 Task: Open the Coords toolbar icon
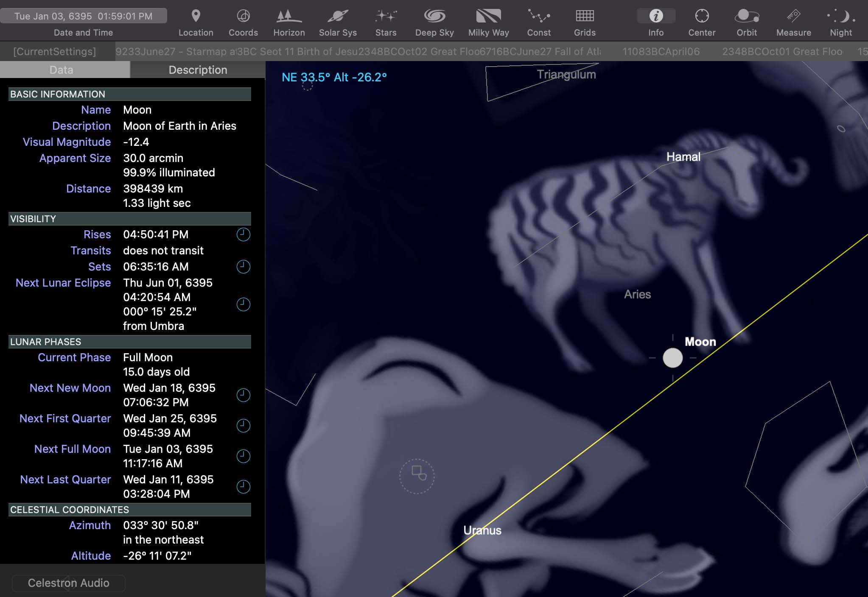click(x=243, y=16)
